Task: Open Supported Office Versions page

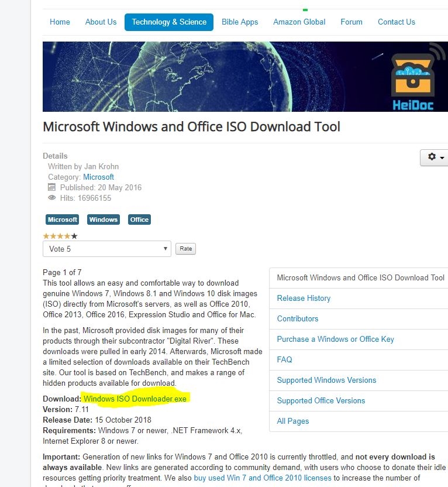Action: (x=321, y=400)
